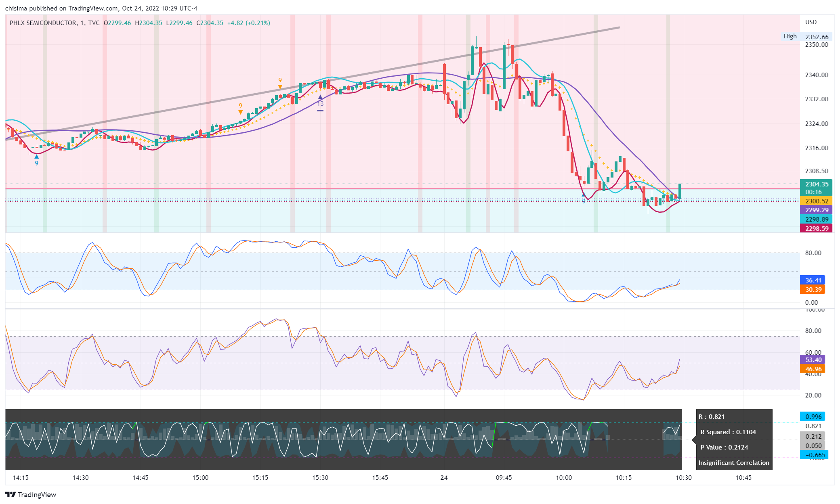
Task: Click the 10:30 time axis label
Action: tap(683, 478)
